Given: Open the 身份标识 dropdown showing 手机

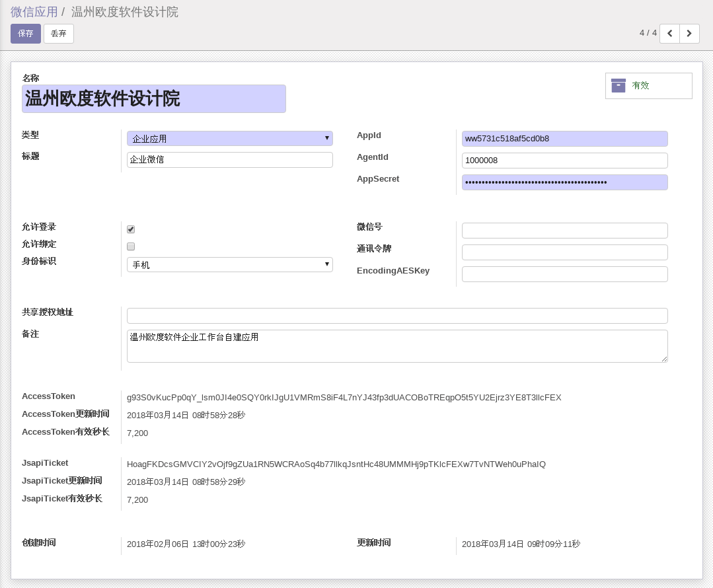Looking at the screenshot, I should tap(230, 265).
